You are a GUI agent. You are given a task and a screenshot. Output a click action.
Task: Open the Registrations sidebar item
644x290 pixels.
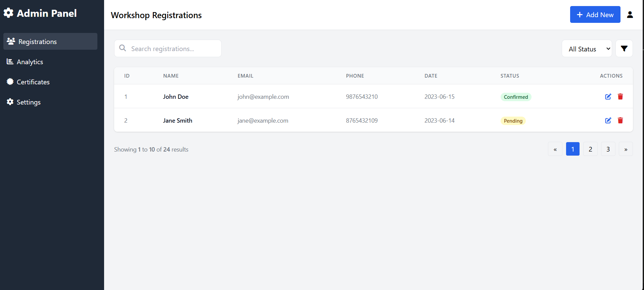pos(50,41)
